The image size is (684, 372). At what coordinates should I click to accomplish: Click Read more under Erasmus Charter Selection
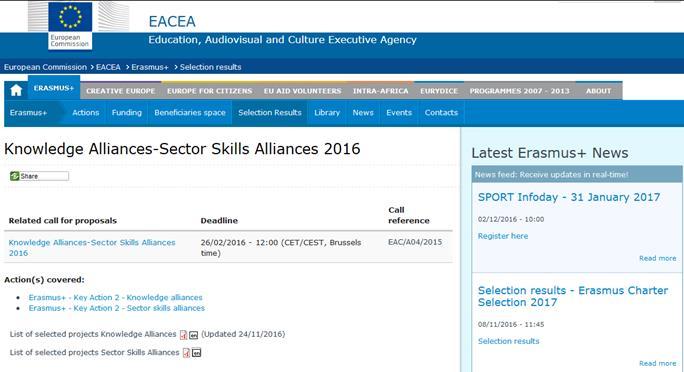pos(657,363)
